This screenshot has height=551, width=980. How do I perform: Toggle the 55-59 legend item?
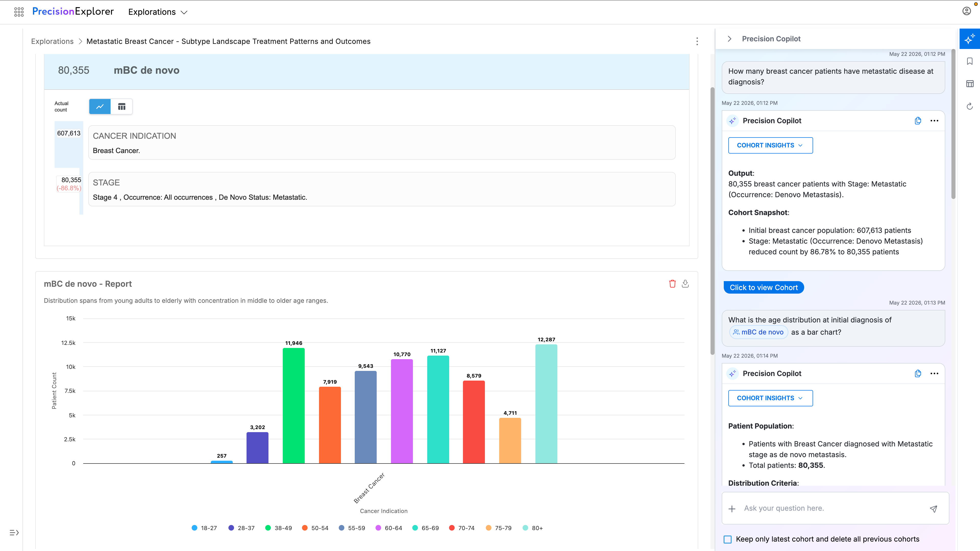pos(352,528)
